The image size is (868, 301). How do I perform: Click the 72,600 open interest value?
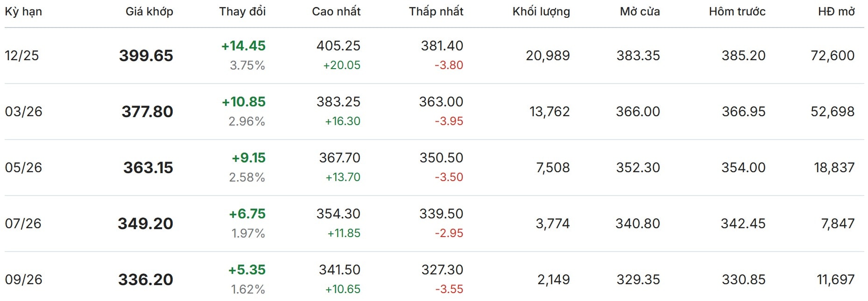click(833, 56)
